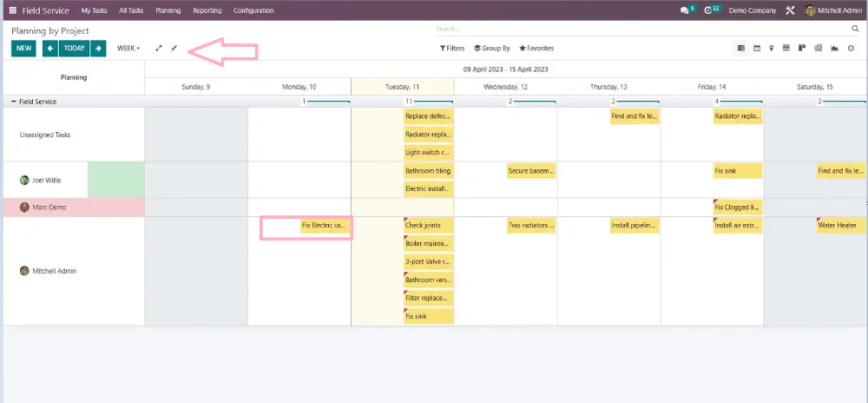Go to the previous week
Viewport: 868px width, 403px height.
click(x=50, y=49)
